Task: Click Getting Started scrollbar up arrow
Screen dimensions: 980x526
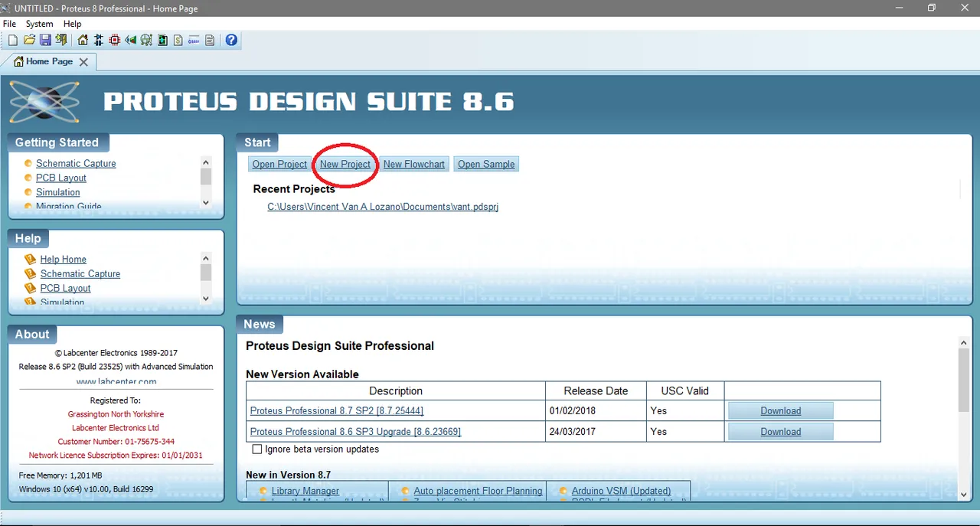Action: pos(205,162)
